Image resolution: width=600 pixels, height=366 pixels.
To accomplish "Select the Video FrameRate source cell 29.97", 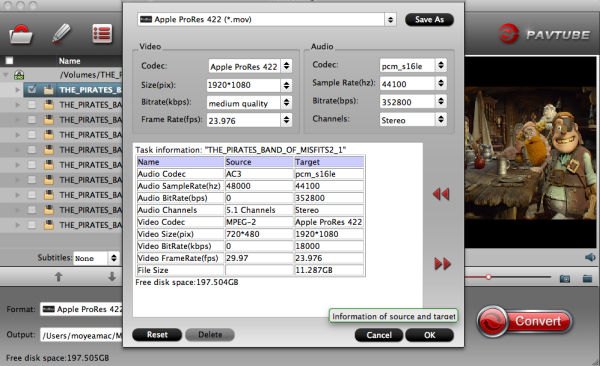I will point(259,258).
